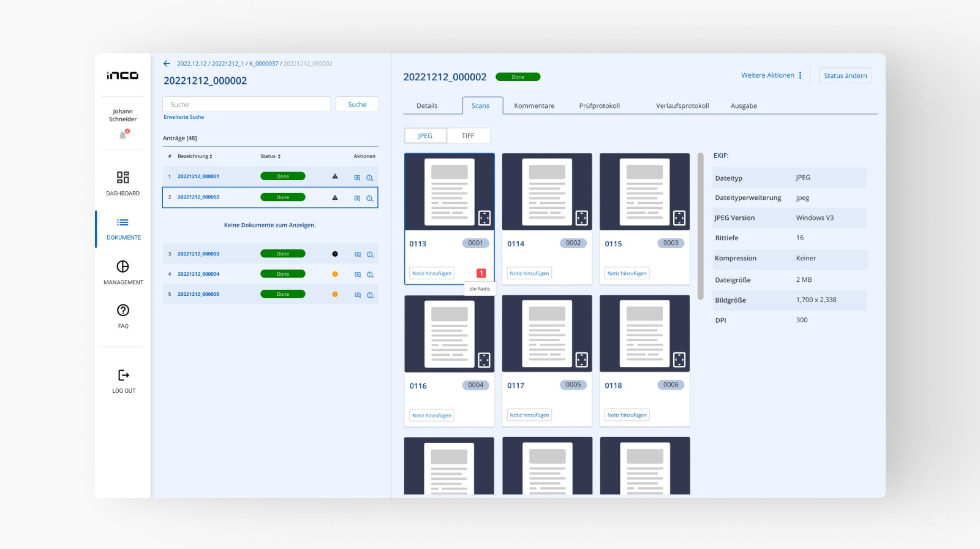Click Status ändern button

click(845, 75)
